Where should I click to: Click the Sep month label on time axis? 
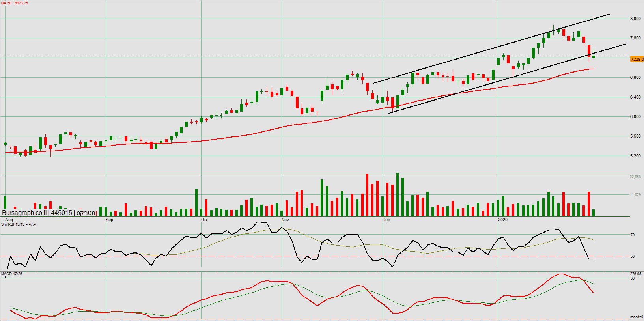110,220
